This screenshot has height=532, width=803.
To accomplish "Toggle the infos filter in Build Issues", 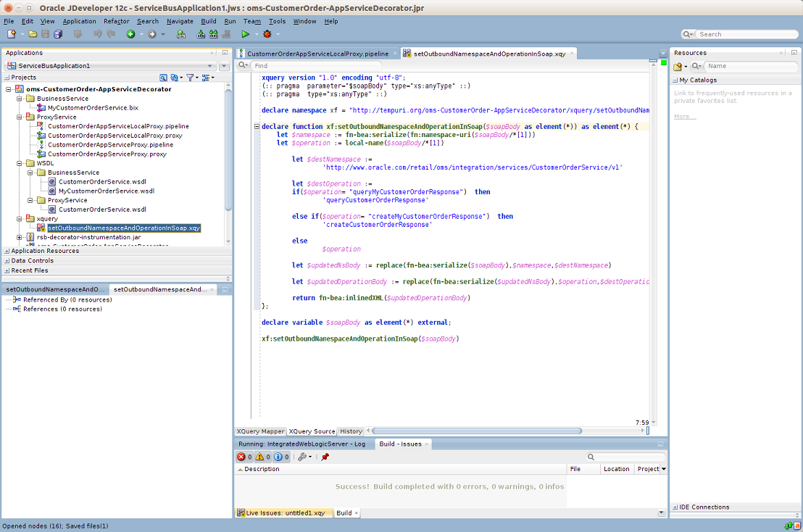I will pyautogui.click(x=279, y=457).
